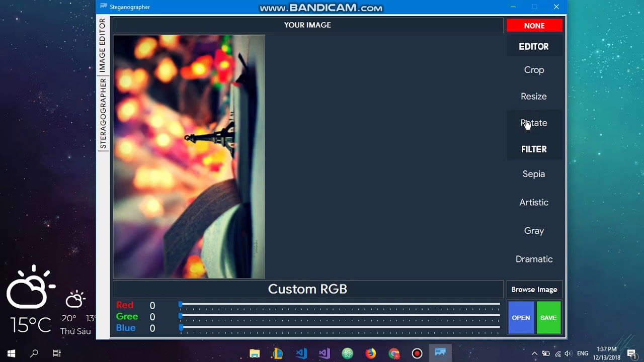Launch Firefox from the taskbar
The height and width of the screenshot is (362, 644).
tap(371, 353)
